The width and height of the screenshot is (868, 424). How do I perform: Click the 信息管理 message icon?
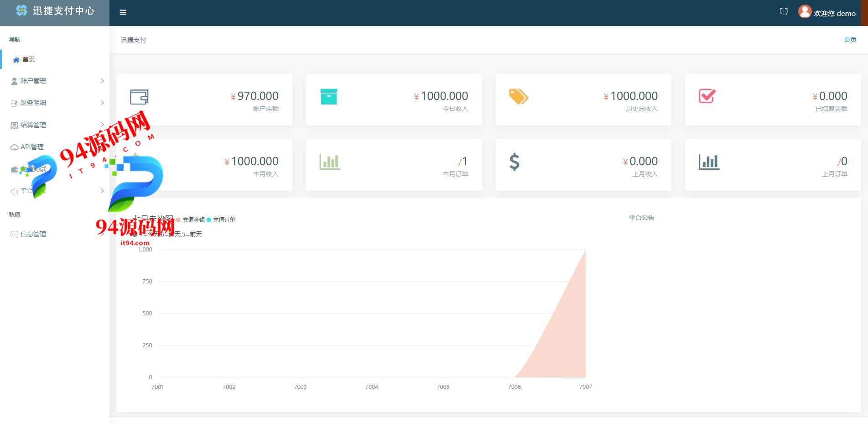pyautogui.click(x=14, y=234)
